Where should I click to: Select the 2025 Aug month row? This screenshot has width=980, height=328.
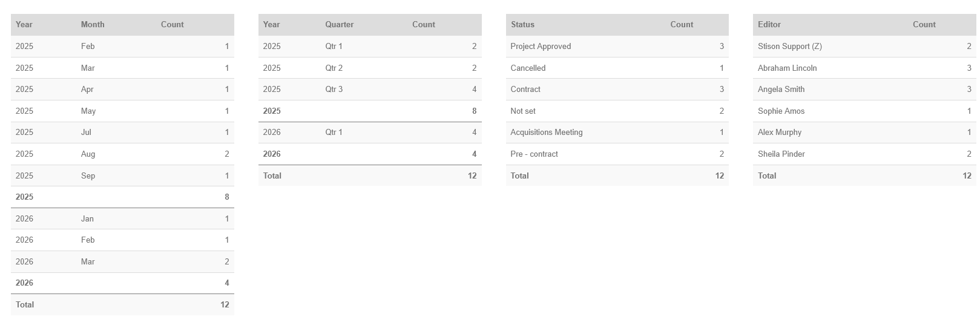point(122,154)
